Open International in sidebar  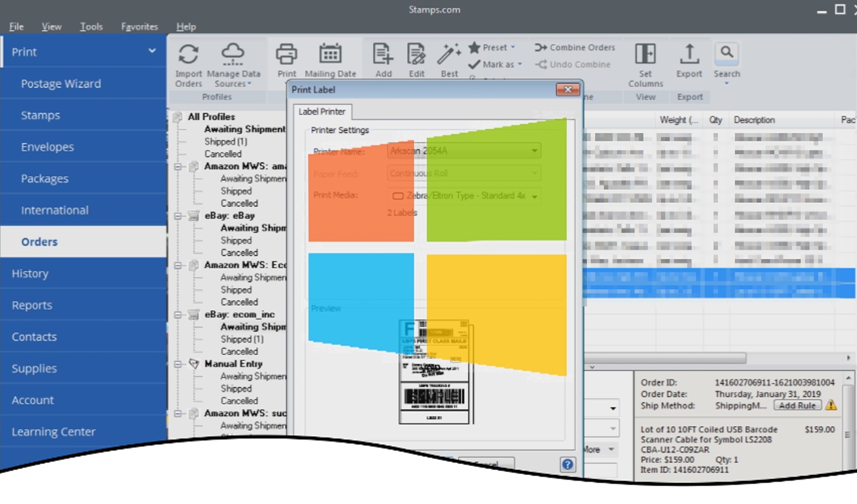[83, 210]
